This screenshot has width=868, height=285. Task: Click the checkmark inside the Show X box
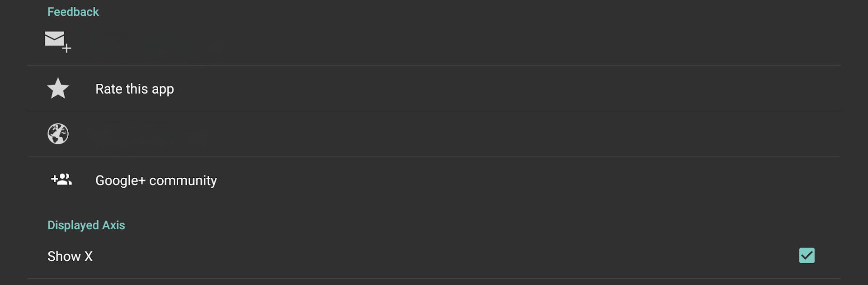pyautogui.click(x=807, y=256)
